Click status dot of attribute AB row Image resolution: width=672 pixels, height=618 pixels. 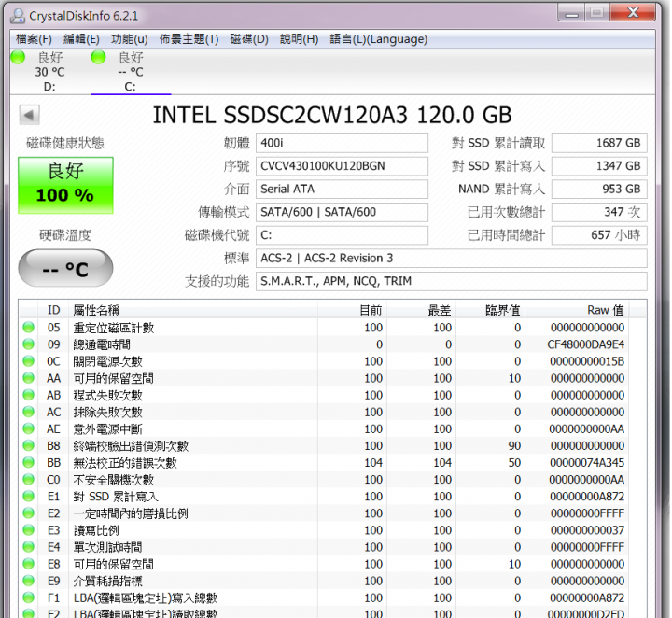click(29, 395)
